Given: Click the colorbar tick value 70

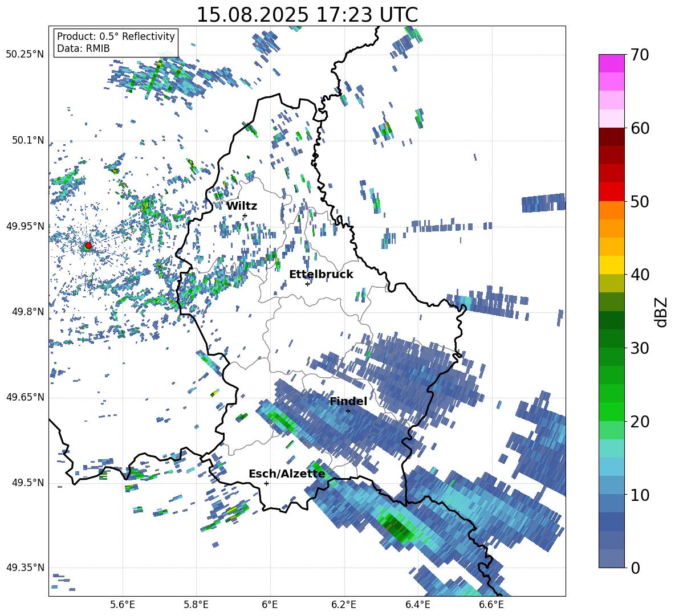Looking at the screenshot, I should (640, 55).
